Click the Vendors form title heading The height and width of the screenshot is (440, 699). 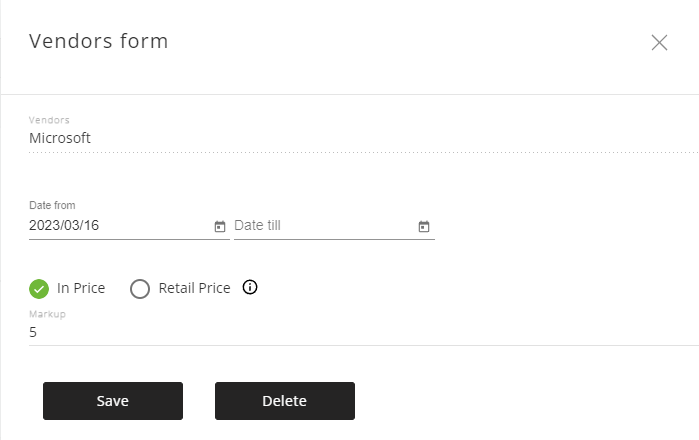[99, 41]
